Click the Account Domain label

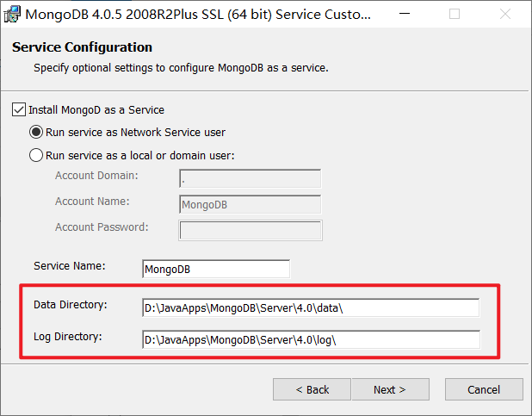point(96,176)
